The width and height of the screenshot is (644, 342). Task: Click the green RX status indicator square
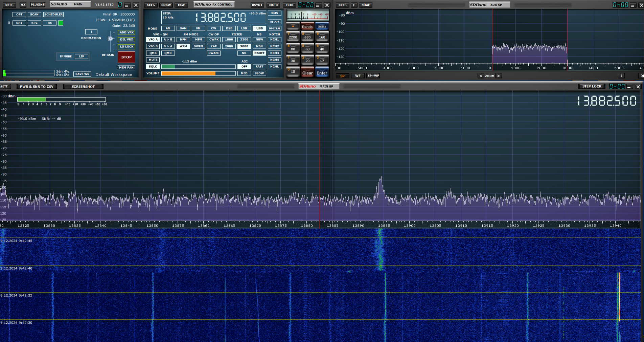pyautogui.click(x=61, y=23)
